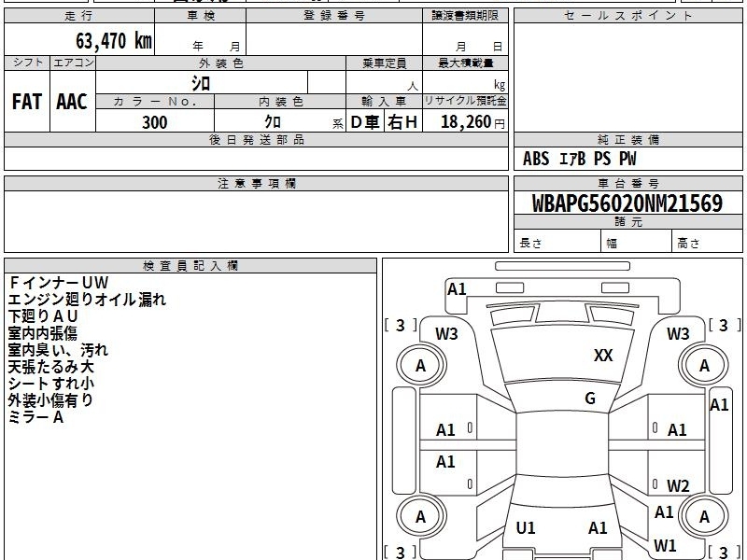Select the mileage value 63,470 km
This screenshot has width=747, height=560.
coord(114,40)
